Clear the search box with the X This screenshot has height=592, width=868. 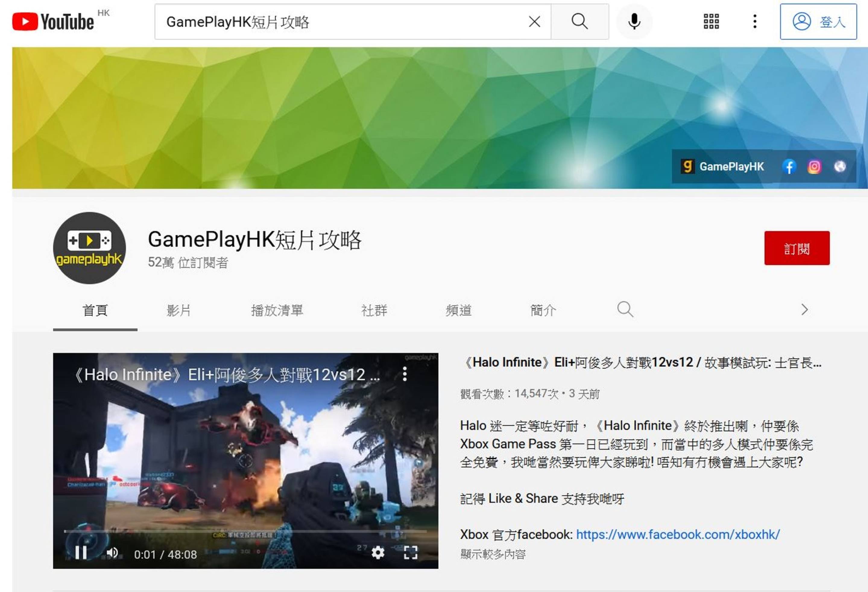tap(535, 22)
